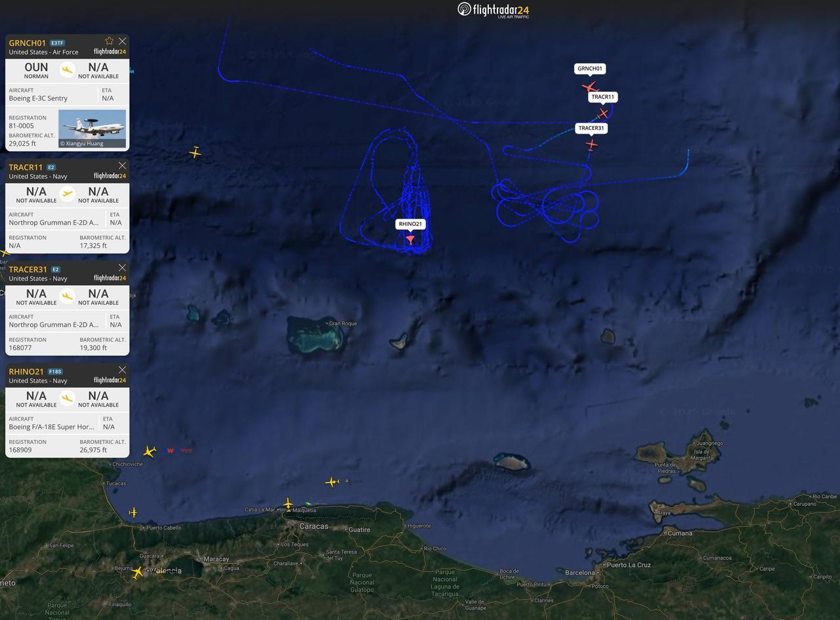Click flightradar24 logo in RHINO21 card

[110, 380]
